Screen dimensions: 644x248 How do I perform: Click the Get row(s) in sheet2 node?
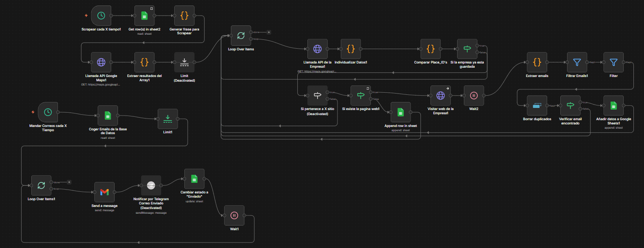pyautogui.click(x=144, y=16)
